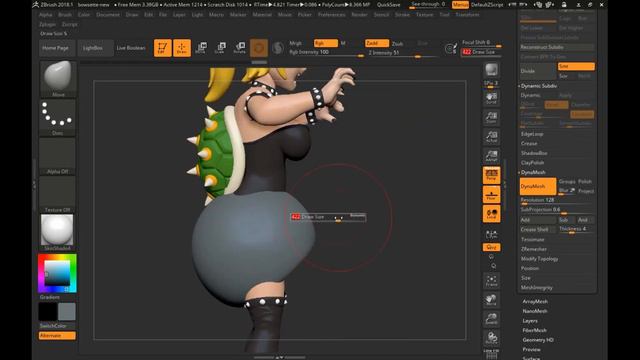Select the Rotate transform tool

point(240,48)
